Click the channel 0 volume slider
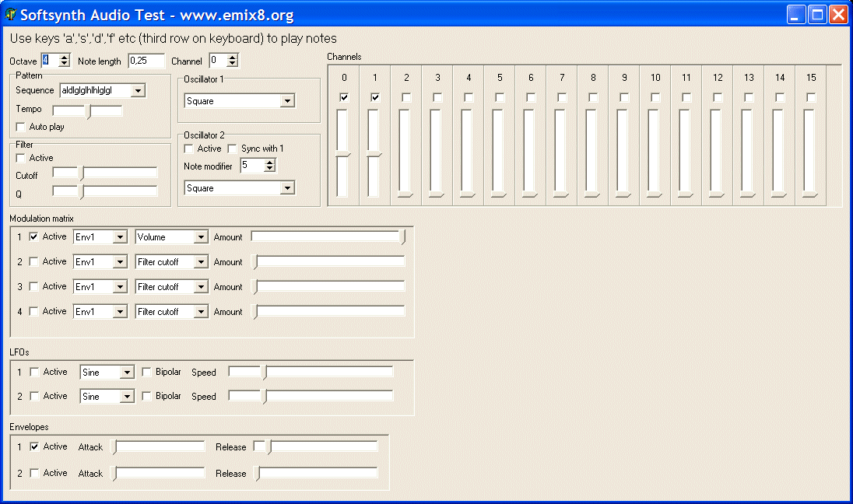Image resolution: width=853 pixels, height=504 pixels. 342,153
